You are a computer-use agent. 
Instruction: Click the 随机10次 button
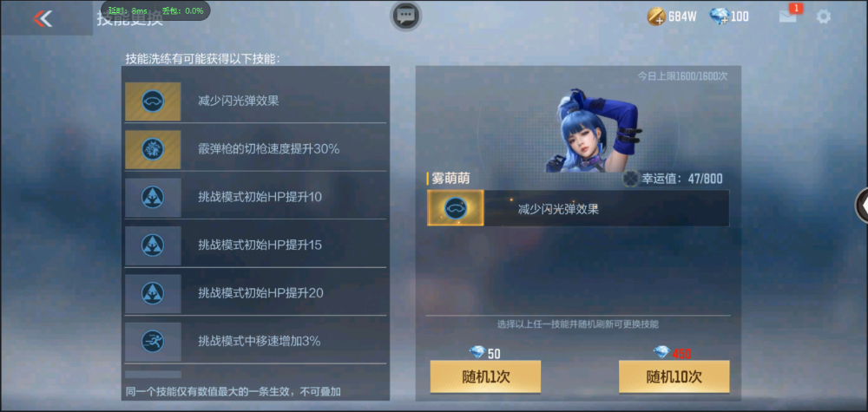(x=674, y=376)
